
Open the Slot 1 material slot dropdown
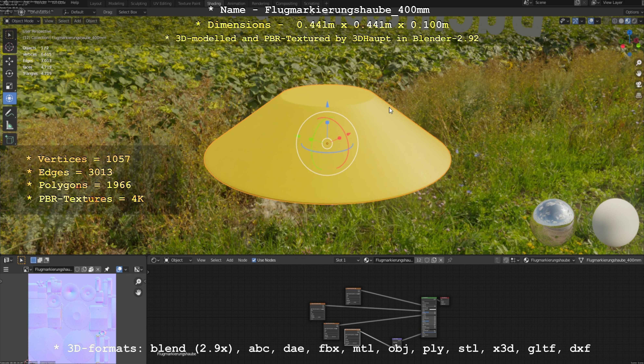[x=347, y=260]
